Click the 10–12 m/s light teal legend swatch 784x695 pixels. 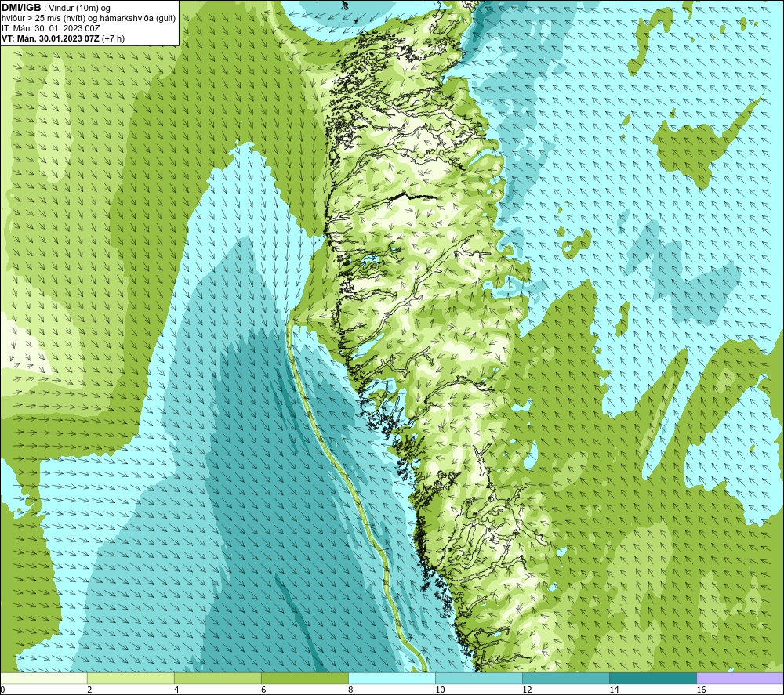point(478,678)
